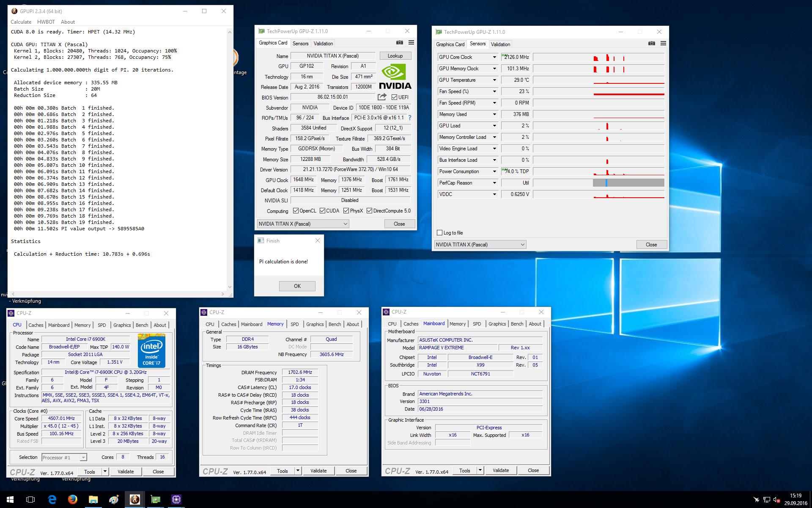Switch to GPU-Z taskbar icon
This screenshot has height=508, width=812.
tap(155, 500)
